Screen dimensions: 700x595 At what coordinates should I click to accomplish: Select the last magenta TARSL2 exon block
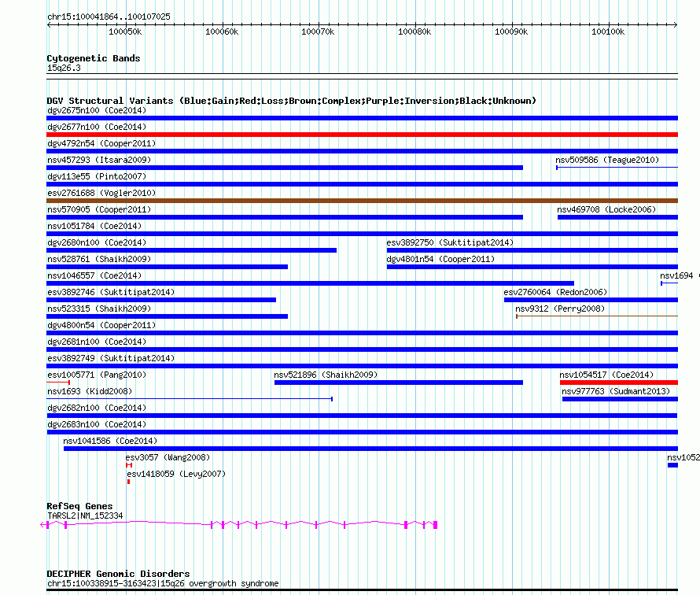click(435, 525)
